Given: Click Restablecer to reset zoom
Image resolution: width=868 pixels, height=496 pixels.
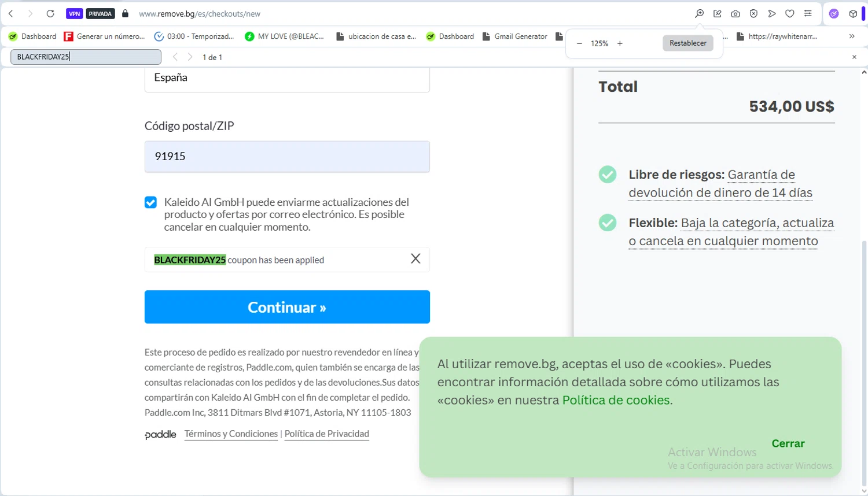Looking at the screenshot, I should pyautogui.click(x=688, y=43).
